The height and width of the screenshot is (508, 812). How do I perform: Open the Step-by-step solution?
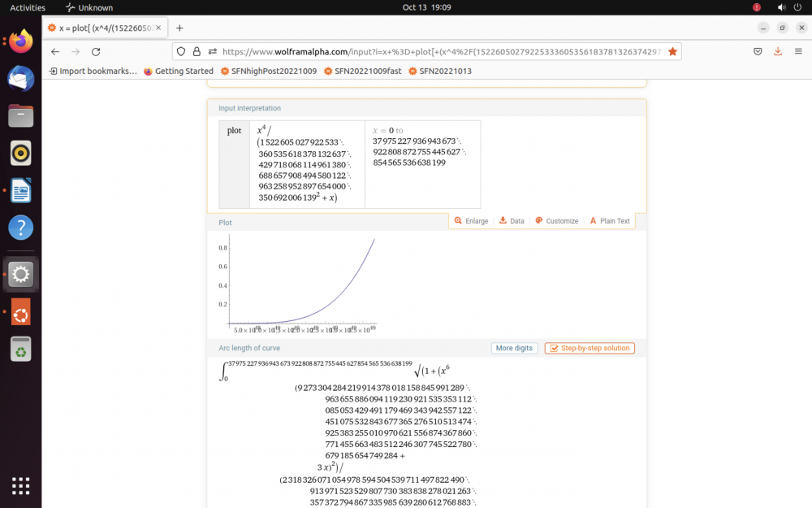590,348
